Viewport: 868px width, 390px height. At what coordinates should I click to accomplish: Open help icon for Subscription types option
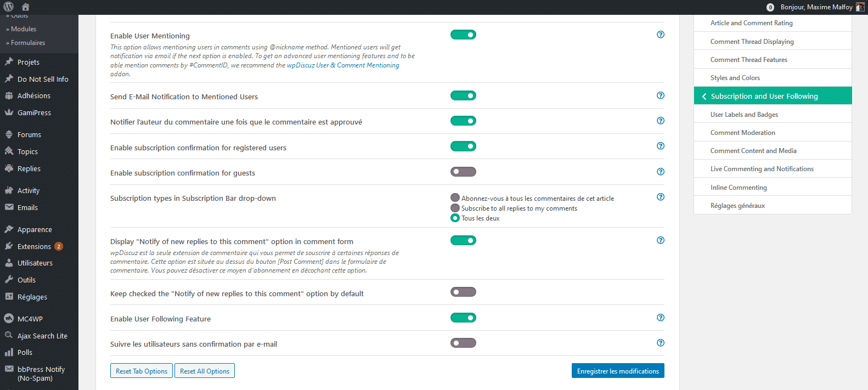(x=661, y=197)
